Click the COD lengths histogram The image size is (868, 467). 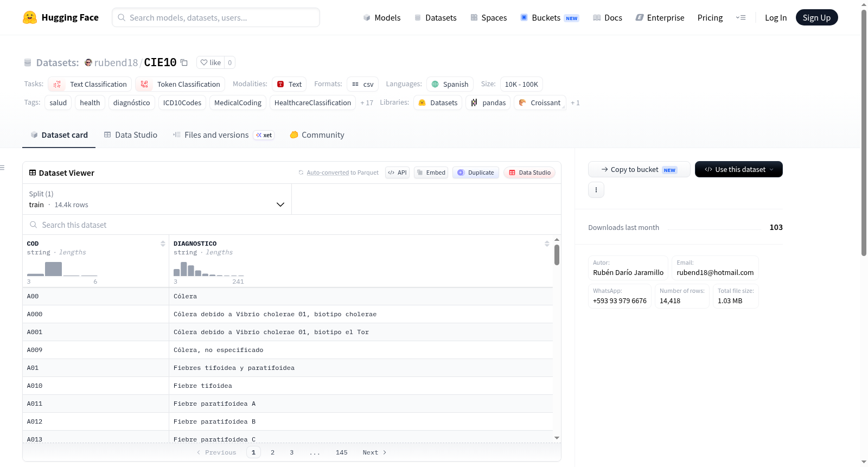coord(62,269)
